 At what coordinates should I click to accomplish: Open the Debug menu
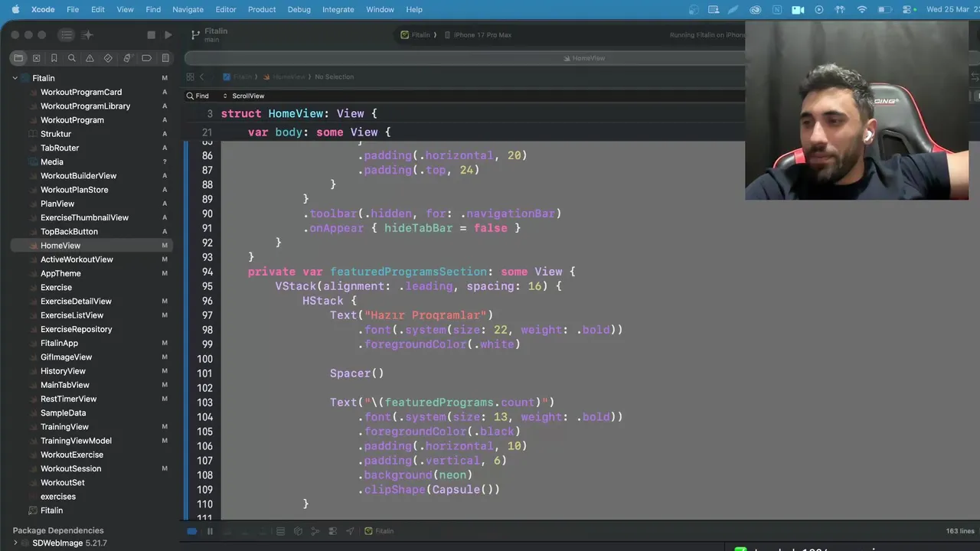[299, 9]
